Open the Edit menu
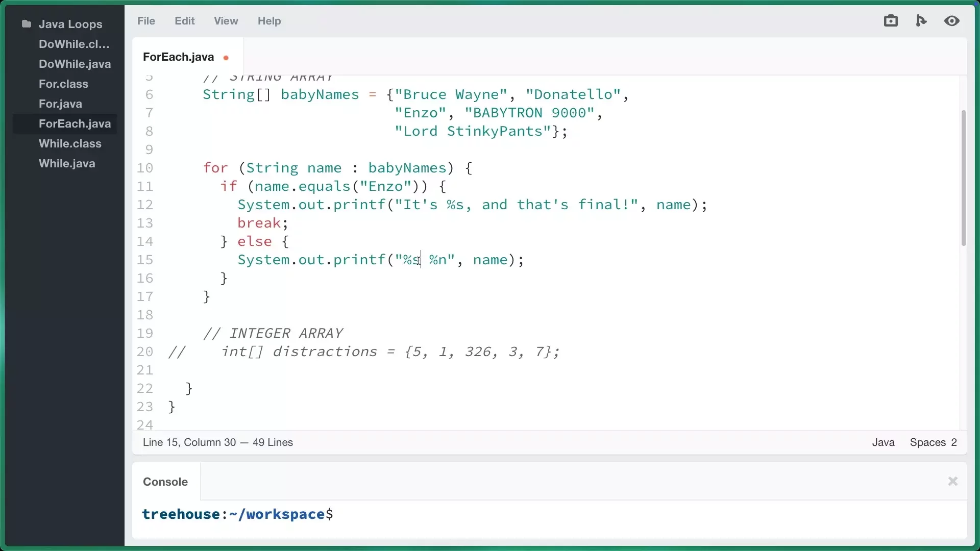Viewport: 980px width, 551px height. (184, 21)
